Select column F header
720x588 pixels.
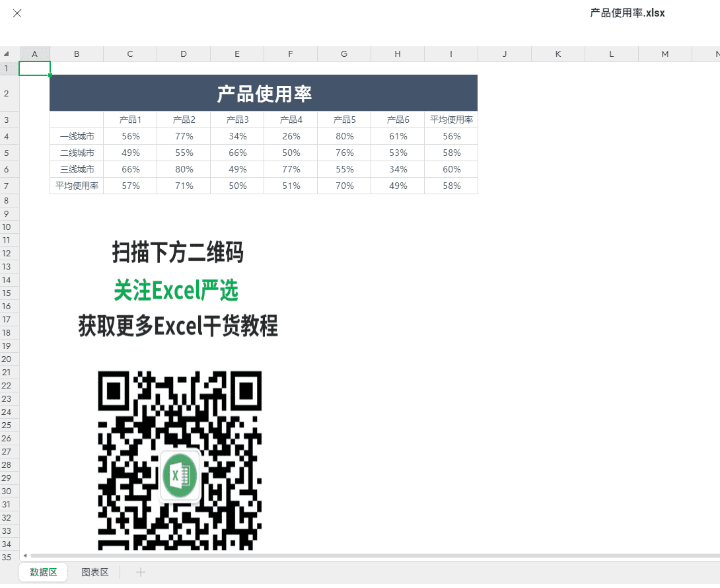pos(291,54)
